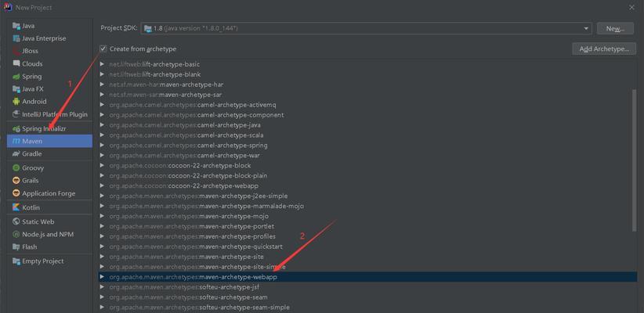The width and height of the screenshot is (644, 313).
Task: Choose the Kotlin project type
Action: pos(49,207)
